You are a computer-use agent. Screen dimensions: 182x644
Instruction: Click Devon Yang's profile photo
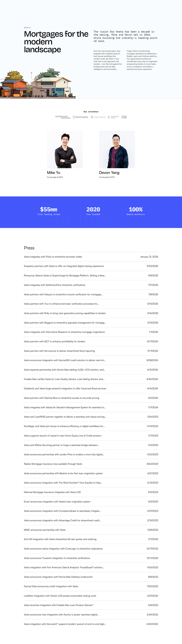(117, 149)
